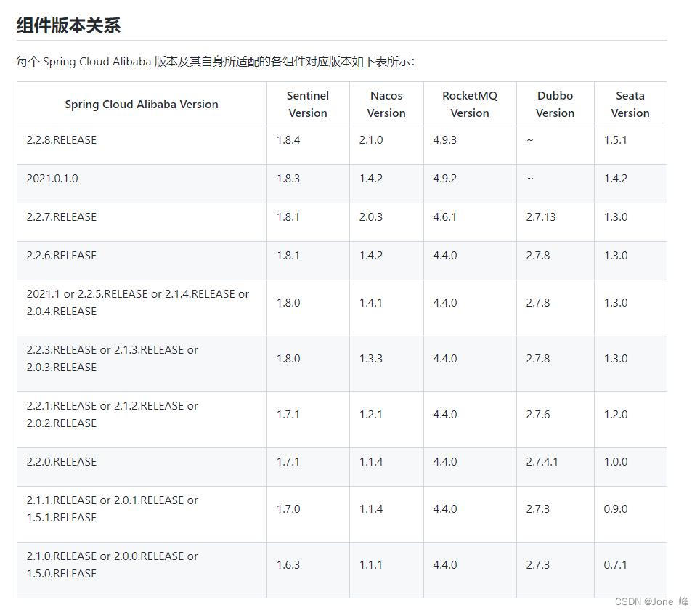Click Dubbo 2.7.4.1 cell

click(542, 461)
